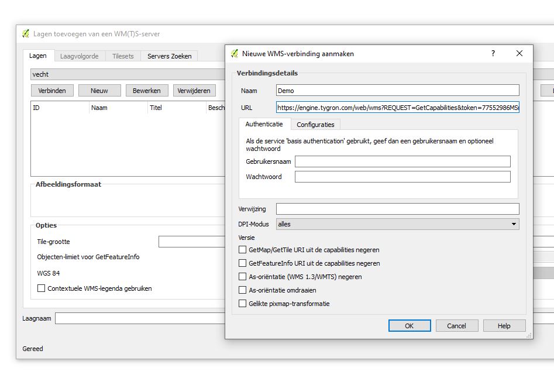Click the Wachtwoord input field

coord(402,177)
